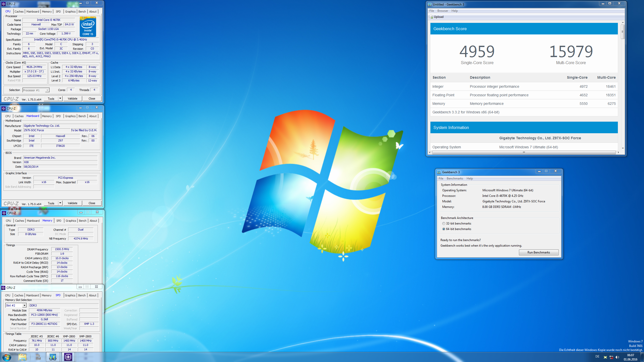Click the Geekbench results scroll-up arrow

[623, 22]
